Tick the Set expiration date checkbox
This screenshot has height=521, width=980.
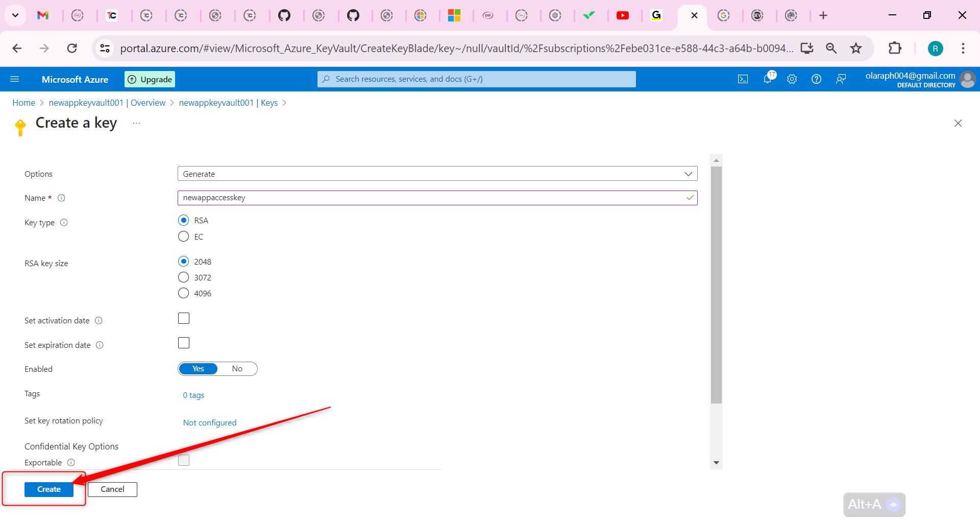[184, 343]
